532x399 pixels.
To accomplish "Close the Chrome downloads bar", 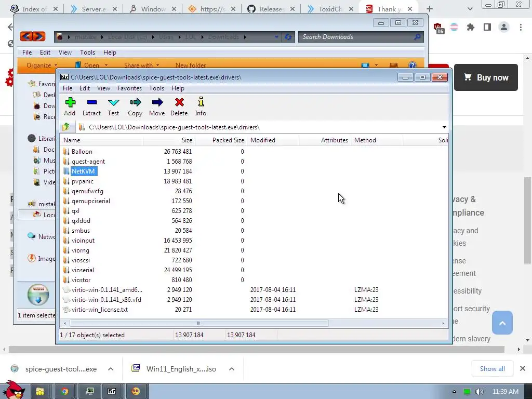I will (523, 368).
